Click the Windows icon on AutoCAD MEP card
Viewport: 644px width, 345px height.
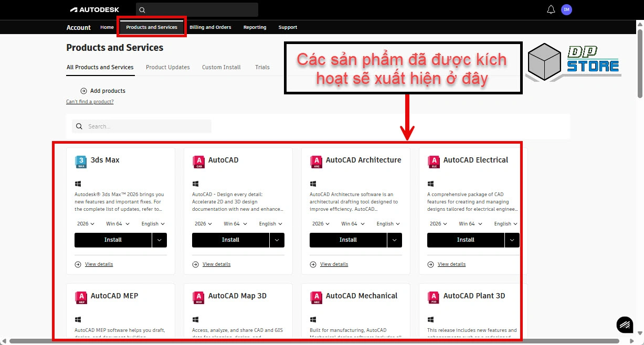pyautogui.click(x=78, y=319)
